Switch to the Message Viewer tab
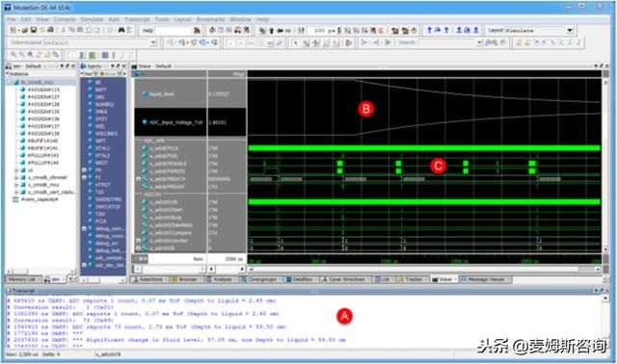Image resolution: width=617 pixels, height=364 pixels. click(486, 279)
